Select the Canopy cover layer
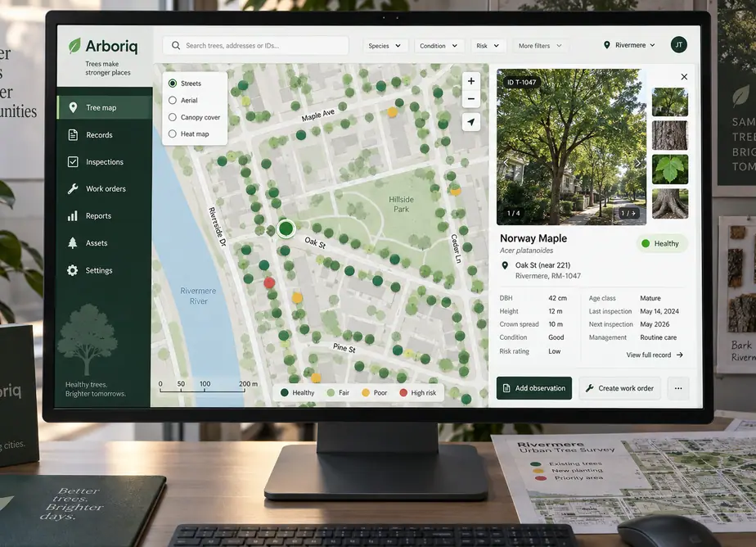Screen dimensions: 756x547 [173, 117]
